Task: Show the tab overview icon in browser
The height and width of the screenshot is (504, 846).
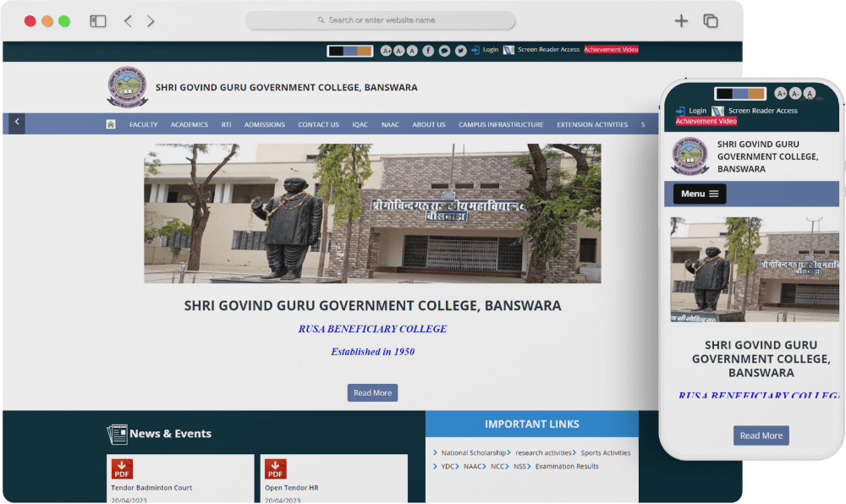Action: [711, 21]
